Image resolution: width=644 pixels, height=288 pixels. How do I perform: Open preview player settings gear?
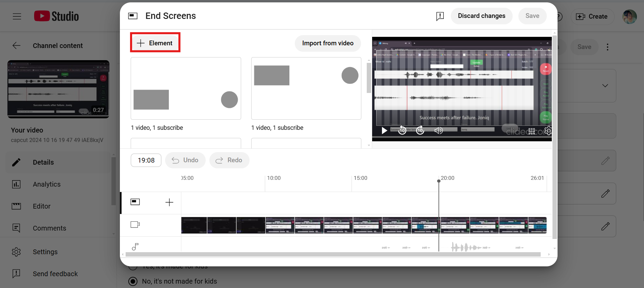click(x=548, y=130)
